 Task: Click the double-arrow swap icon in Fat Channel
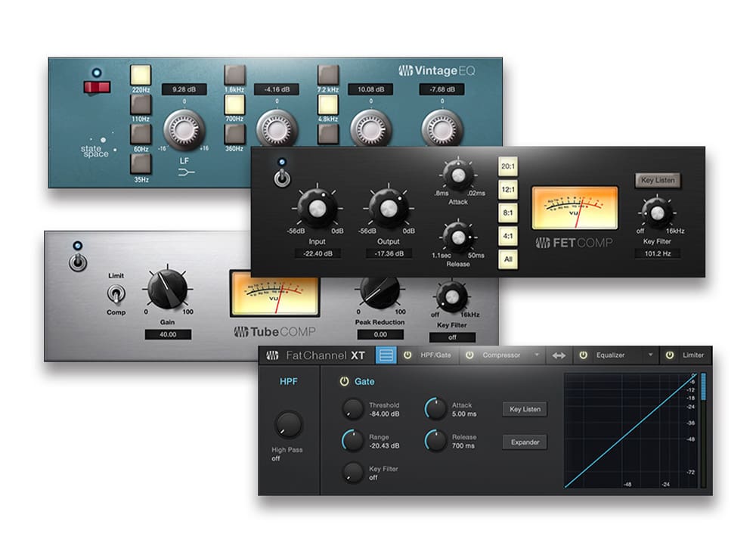coord(559,355)
